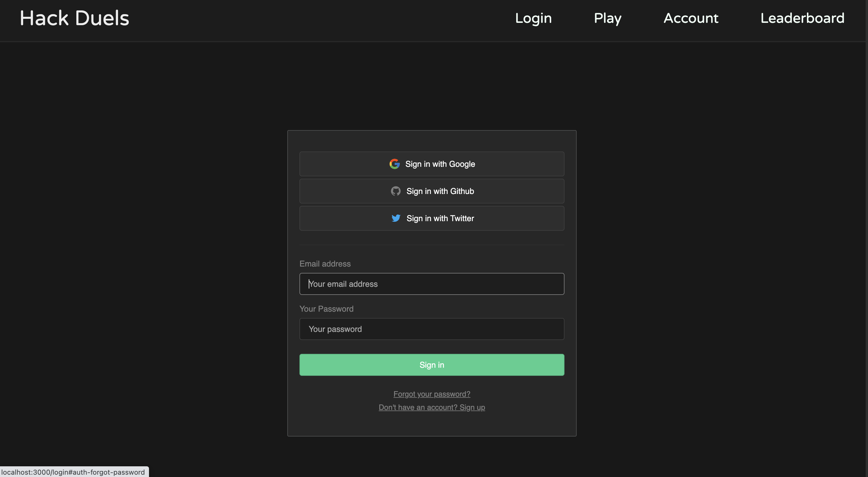The image size is (868, 477).
Task: Click the page's right-edge scrollbar
Action: (x=866, y=236)
